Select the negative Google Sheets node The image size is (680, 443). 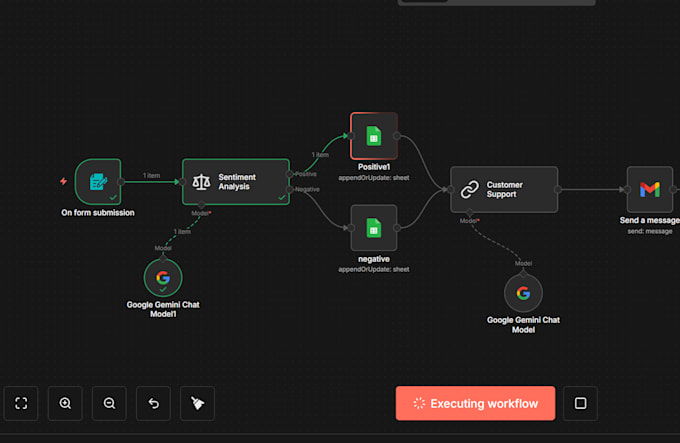(374, 228)
